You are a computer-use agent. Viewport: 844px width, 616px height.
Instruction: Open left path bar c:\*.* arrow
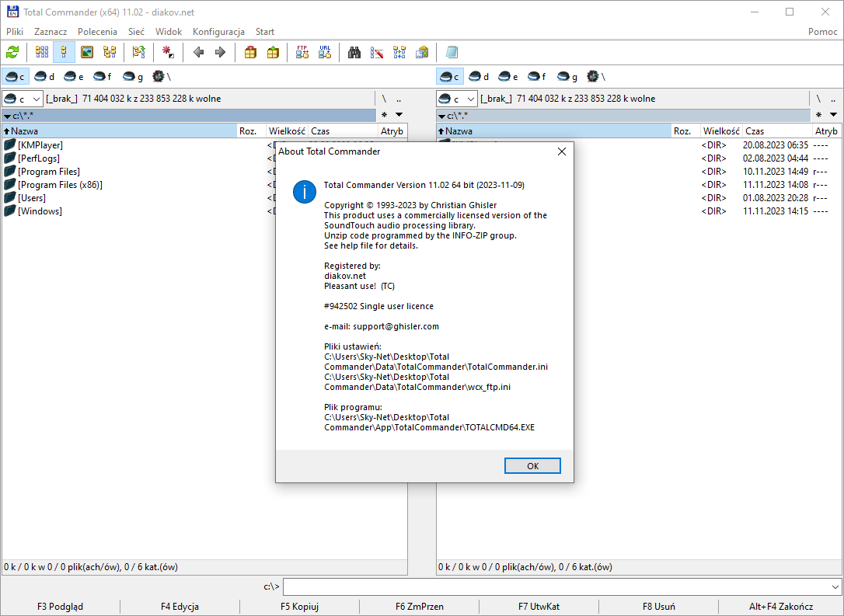click(x=7, y=116)
